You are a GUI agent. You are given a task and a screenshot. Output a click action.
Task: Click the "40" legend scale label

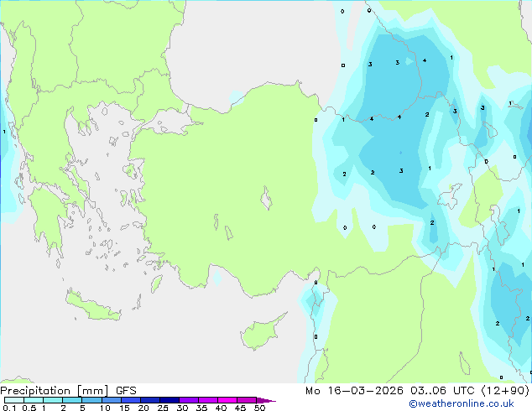point(221,408)
